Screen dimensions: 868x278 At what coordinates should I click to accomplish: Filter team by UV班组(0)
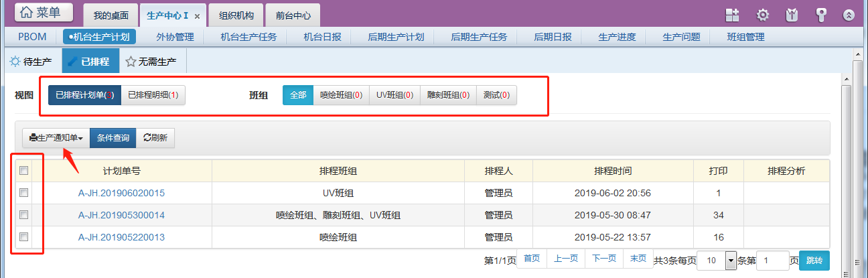pos(394,95)
